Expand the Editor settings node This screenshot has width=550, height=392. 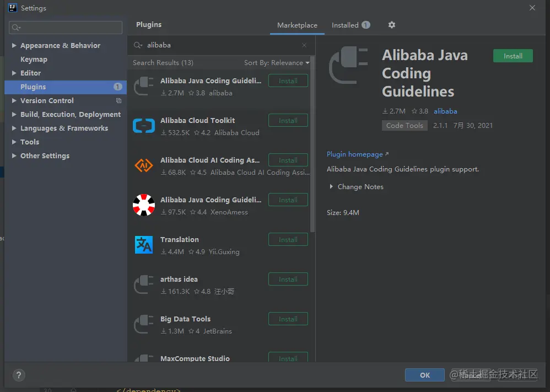pyautogui.click(x=14, y=73)
